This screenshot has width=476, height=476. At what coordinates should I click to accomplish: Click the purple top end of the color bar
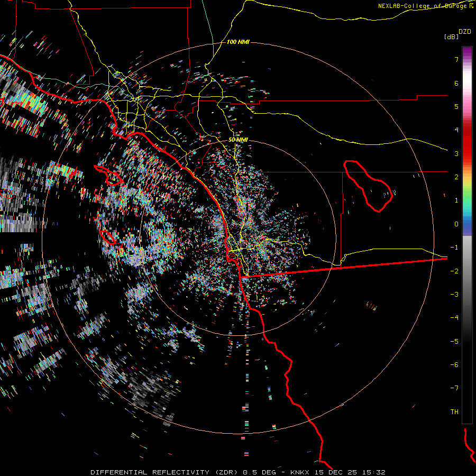click(x=467, y=51)
